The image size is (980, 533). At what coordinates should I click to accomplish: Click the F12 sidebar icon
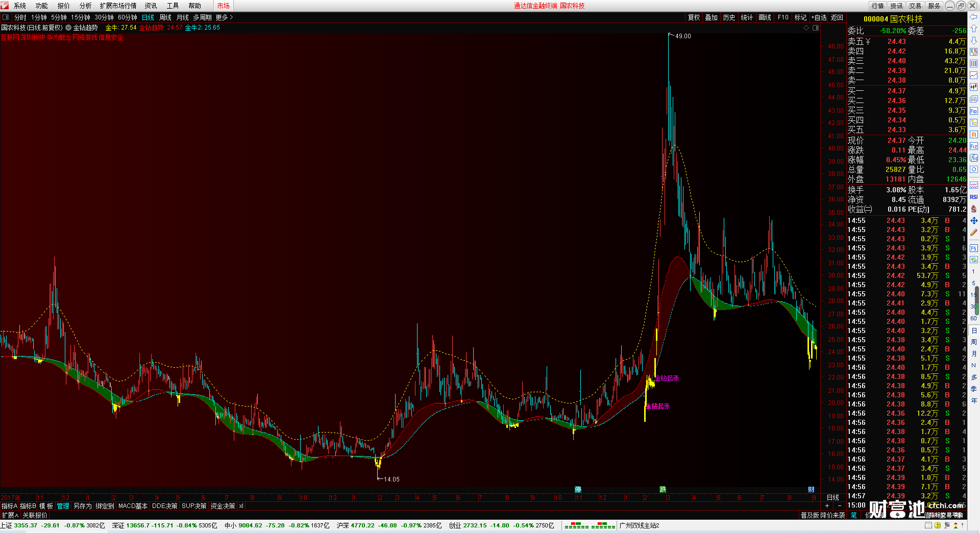pyautogui.click(x=973, y=146)
